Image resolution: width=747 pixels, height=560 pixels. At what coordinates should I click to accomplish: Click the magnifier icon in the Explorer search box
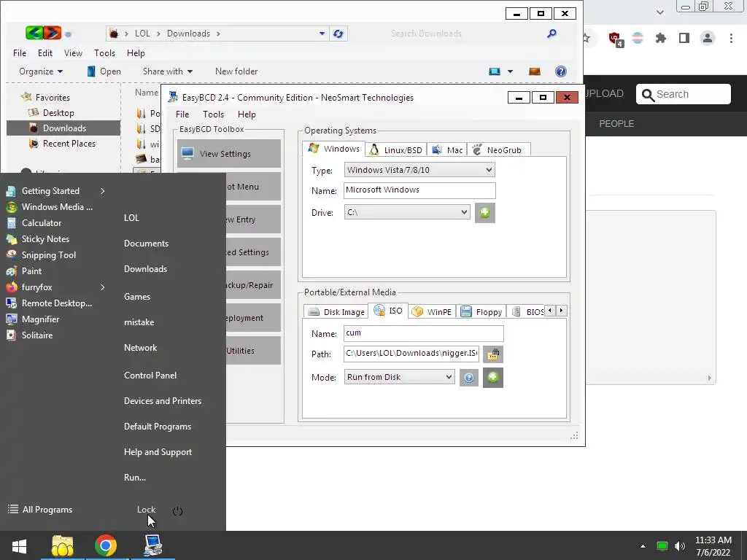pos(551,34)
